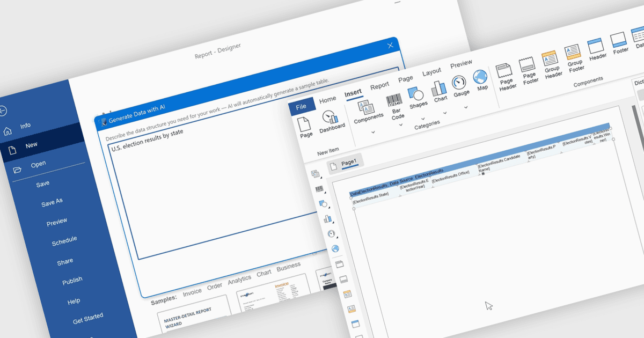Click the back arrow in File menu

tap(2, 111)
